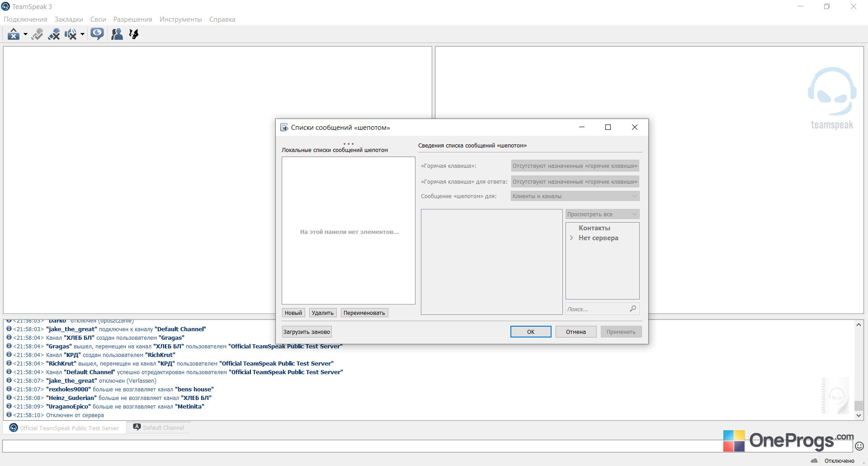Mute microphone using toolbar icon

coord(54,34)
